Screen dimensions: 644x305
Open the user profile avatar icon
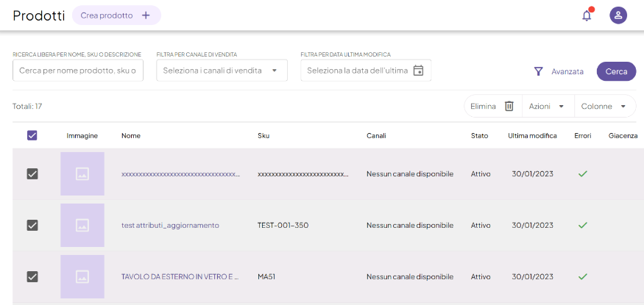coord(618,15)
